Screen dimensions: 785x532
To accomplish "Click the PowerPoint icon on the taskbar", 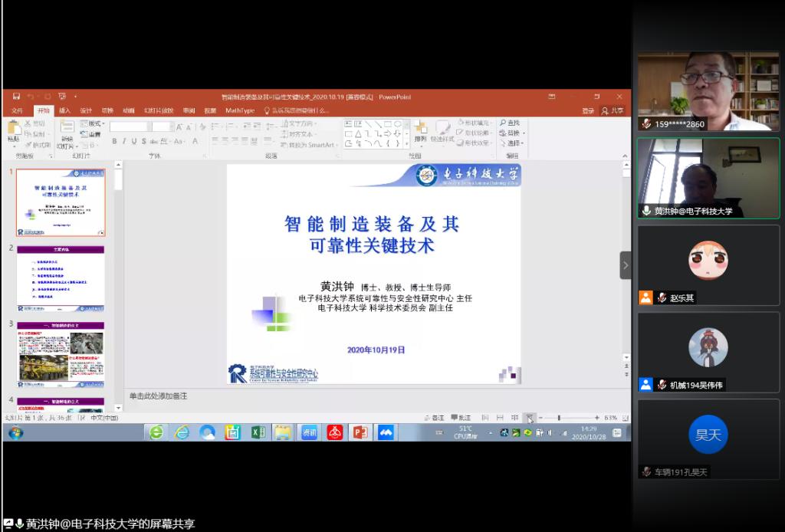I will click(x=360, y=432).
